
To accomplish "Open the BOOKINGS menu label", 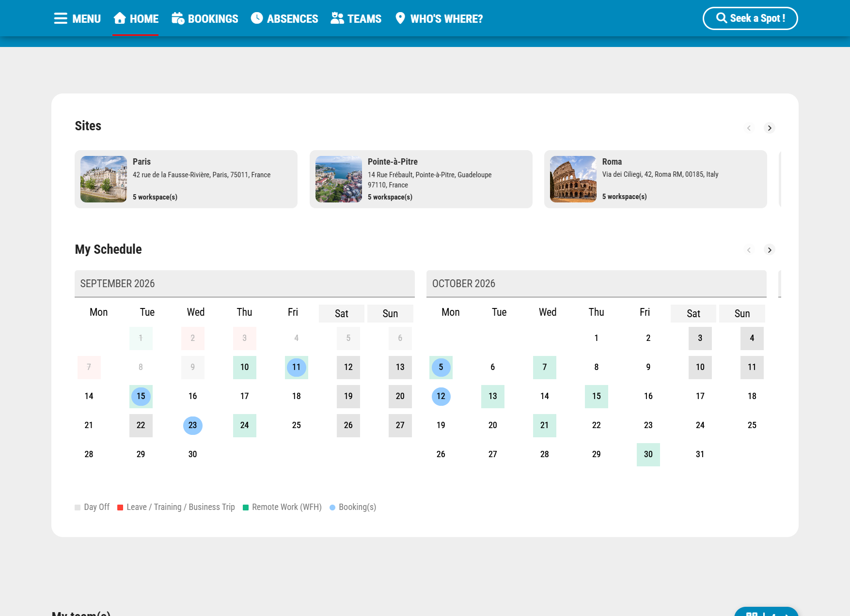I will coord(213,19).
